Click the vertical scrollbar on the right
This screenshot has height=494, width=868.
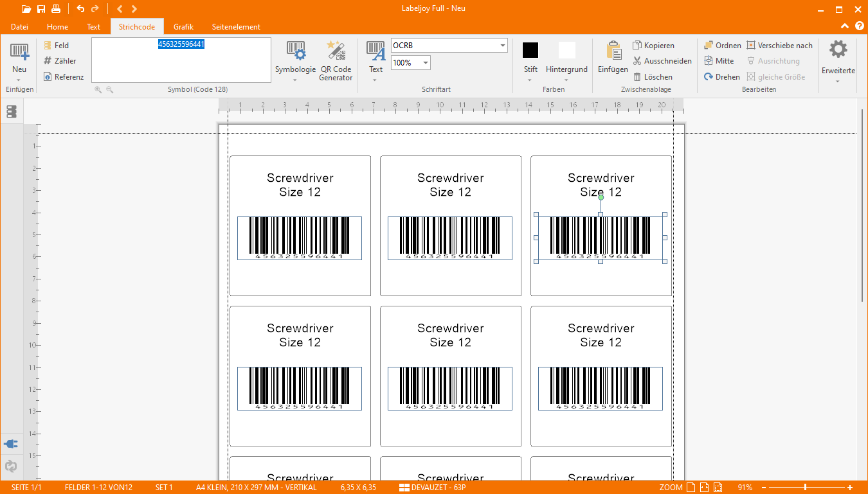click(862, 206)
